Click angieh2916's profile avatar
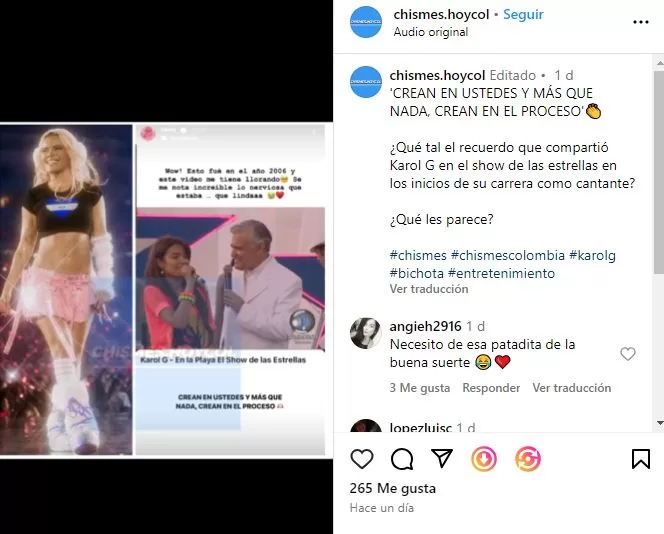Image resolution: width=664 pixels, height=534 pixels. pos(366,333)
